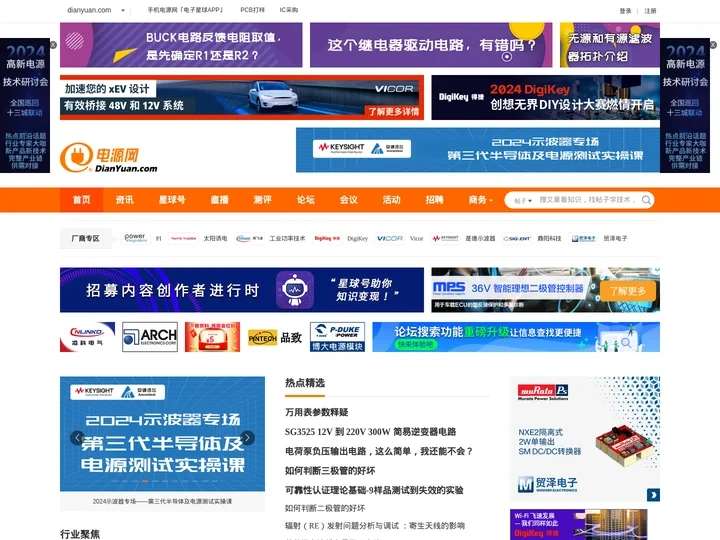Click the ARCH Electronics sponsor logo
This screenshot has height=540, width=720.
pos(150,337)
